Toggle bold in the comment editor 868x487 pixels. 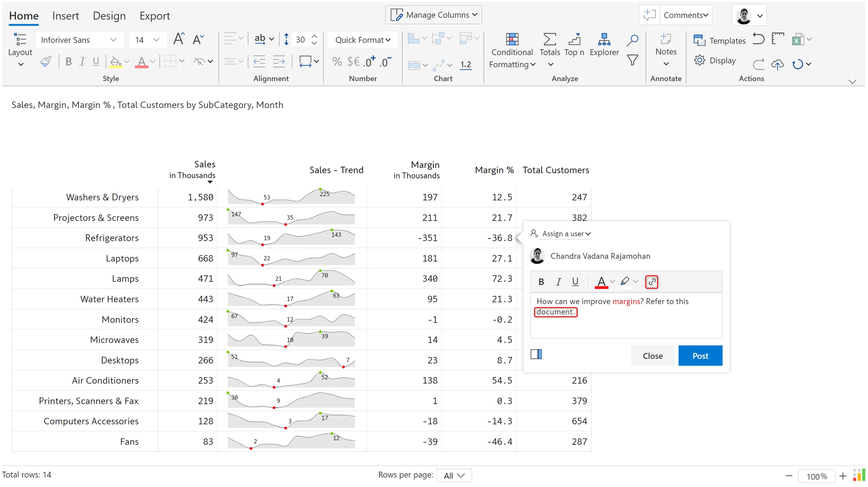coord(541,282)
